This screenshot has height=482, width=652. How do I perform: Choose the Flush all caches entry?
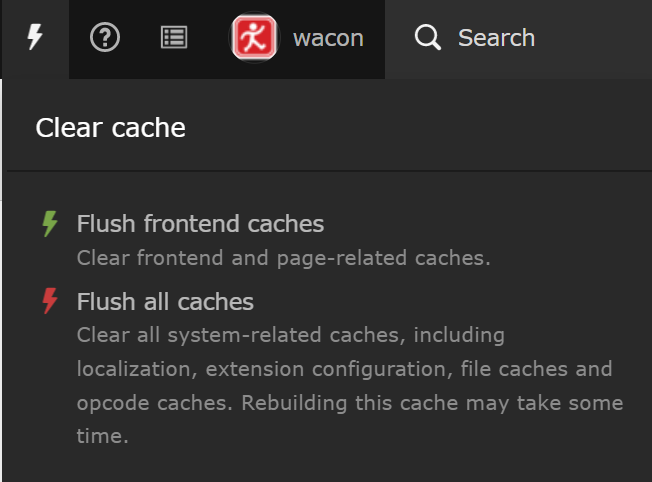[x=165, y=301]
